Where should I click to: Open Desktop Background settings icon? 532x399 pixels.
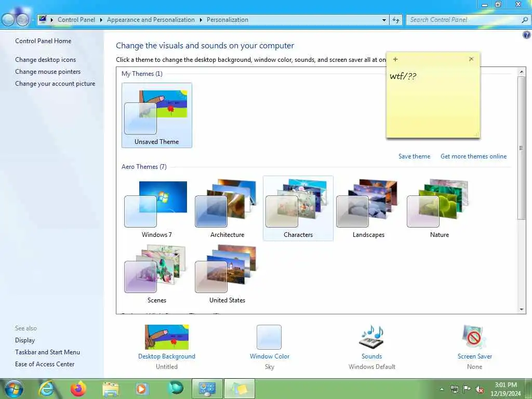pos(167,337)
